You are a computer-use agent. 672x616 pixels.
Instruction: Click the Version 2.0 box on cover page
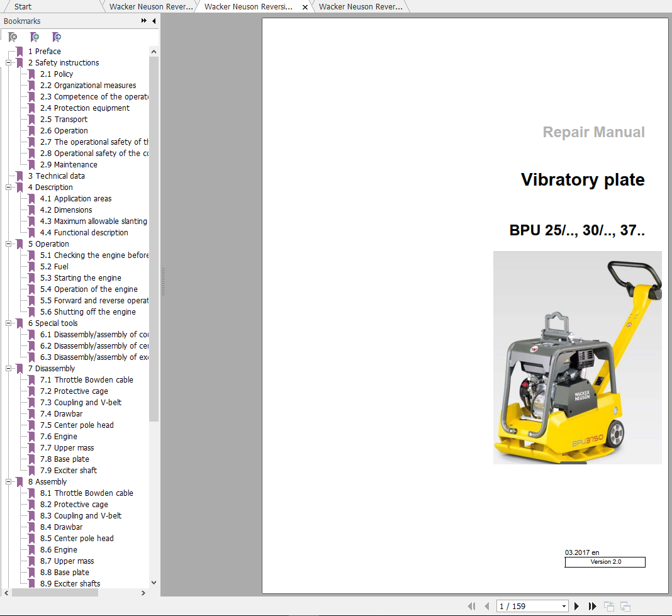tap(605, 562)
